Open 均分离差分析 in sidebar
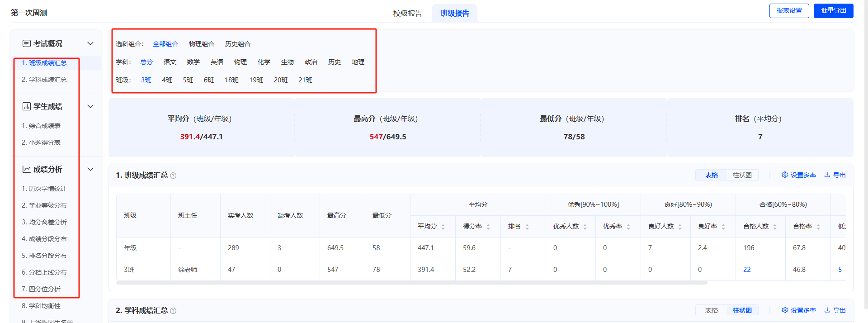The height and width of the screenshot is (323, 868). tap(44, 222)
